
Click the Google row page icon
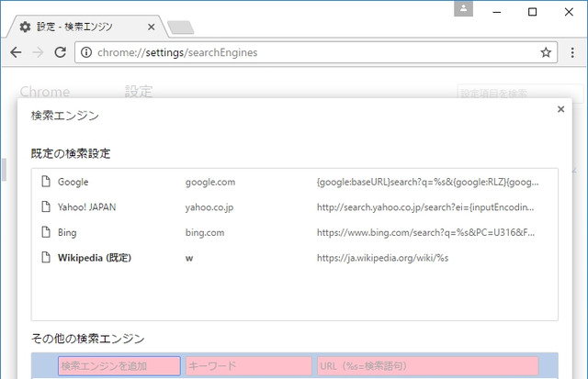pos(46,182)
